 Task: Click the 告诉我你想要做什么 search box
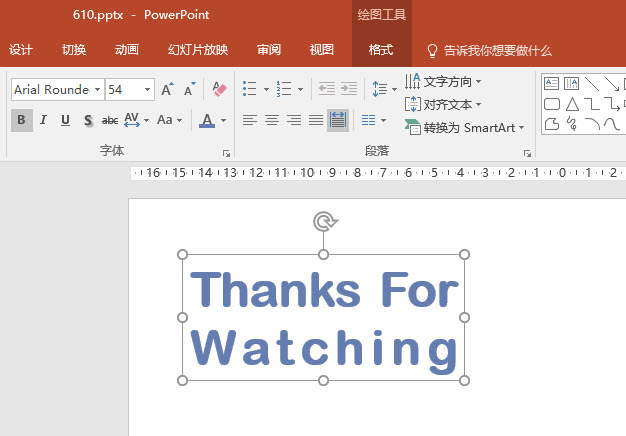click(x=490, y=51)
